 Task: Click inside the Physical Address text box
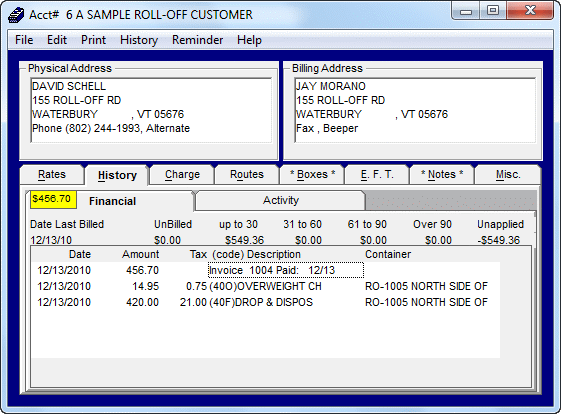point(151,110)
